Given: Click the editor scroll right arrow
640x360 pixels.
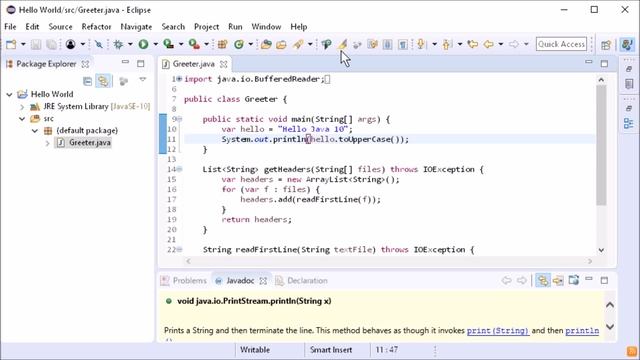Looking at the screenshot, I should pyautogui.click(x=590, y=261).
